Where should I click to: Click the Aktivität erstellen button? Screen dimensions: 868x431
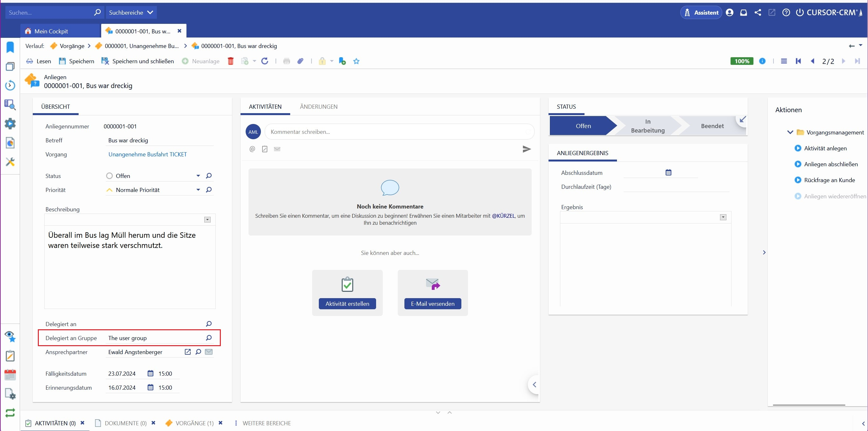pos(347,303)
